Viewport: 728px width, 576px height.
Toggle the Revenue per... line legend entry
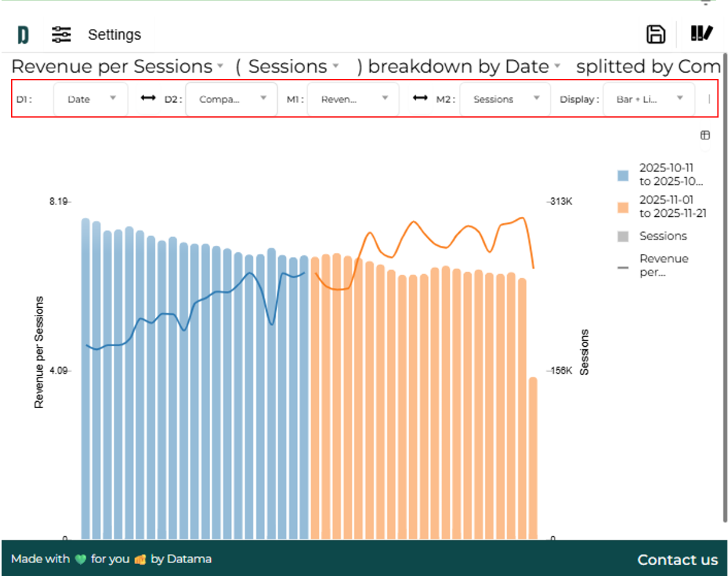(663, 265)
